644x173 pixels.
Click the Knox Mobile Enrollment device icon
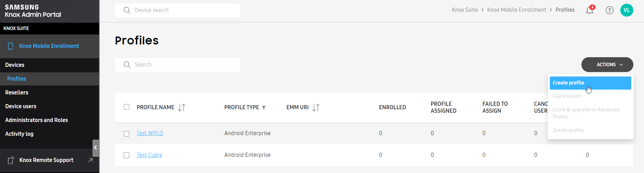(x=11, y=46)
